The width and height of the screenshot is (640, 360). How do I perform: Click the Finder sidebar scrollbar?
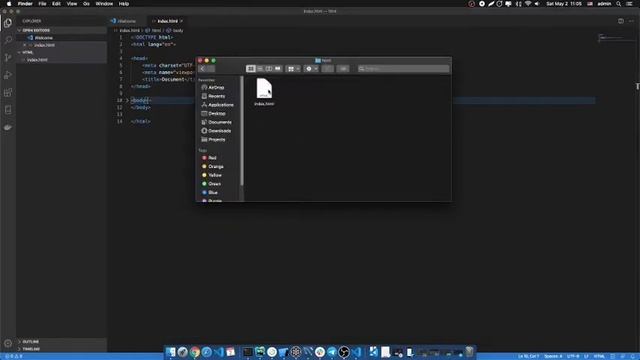(x=242, y=131)
